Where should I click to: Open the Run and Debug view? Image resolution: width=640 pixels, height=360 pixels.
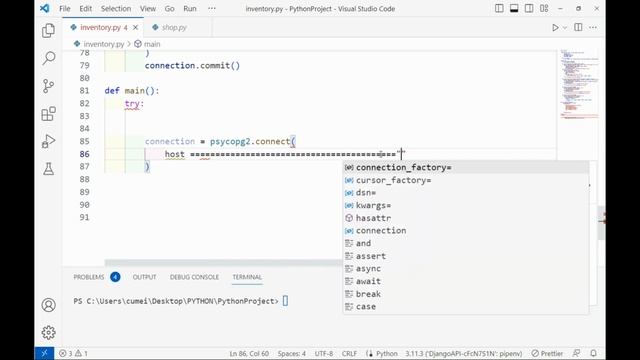(48, 142)
